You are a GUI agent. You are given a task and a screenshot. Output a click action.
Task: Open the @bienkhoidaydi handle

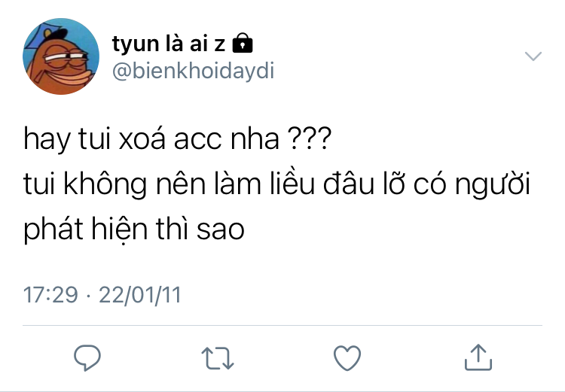click(x=193, y=71)
